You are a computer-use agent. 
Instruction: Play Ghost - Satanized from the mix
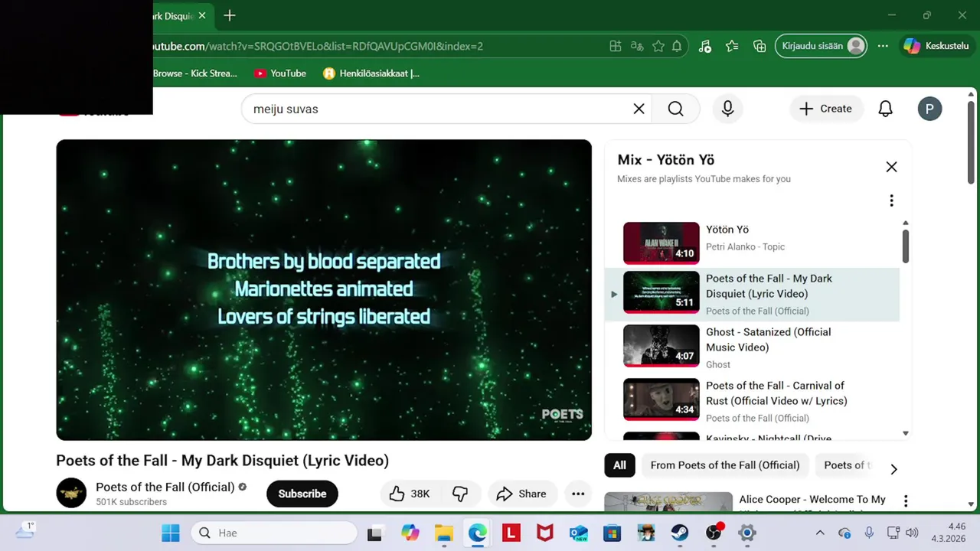pyautogui.click(x=752, y=346)
